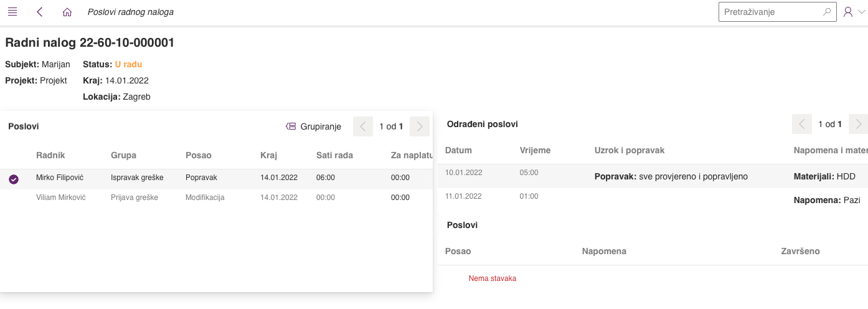Go back using the left arrow
868x309 pixels.
pos(40,12)
